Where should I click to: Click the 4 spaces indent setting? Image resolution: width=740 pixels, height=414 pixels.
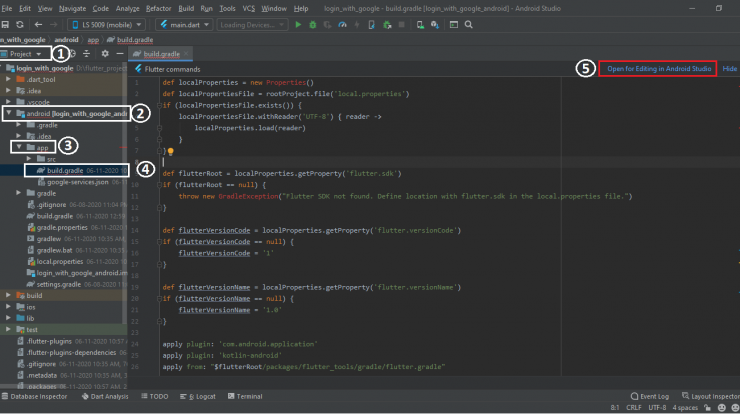(685, 408)
